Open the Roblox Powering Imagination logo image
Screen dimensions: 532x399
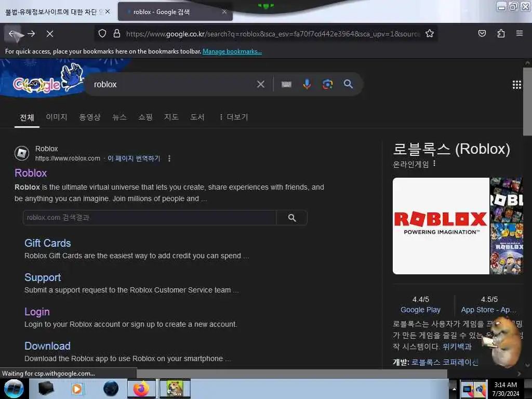pyautogui.click(x=441, y=225)
